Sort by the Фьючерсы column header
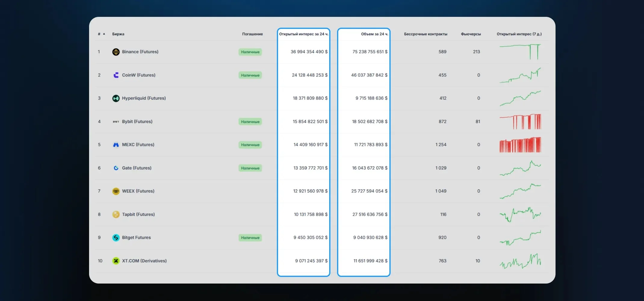 click(471, 34)
